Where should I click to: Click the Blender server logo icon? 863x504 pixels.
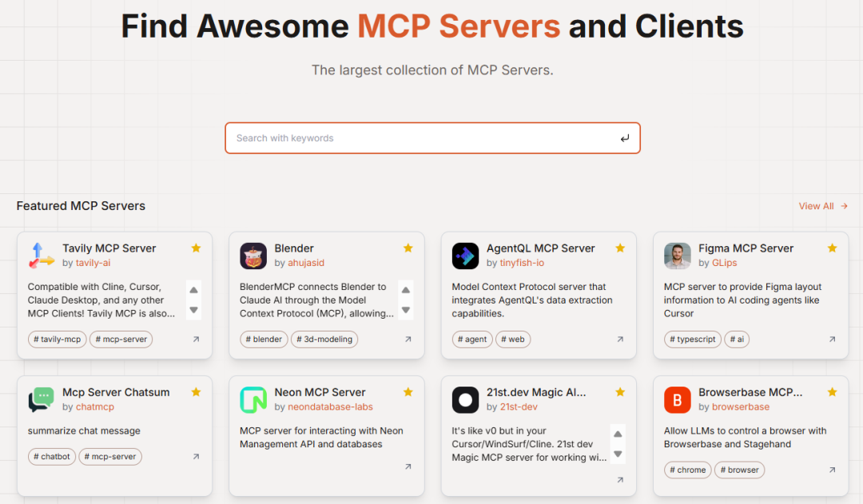click(253, 256)
